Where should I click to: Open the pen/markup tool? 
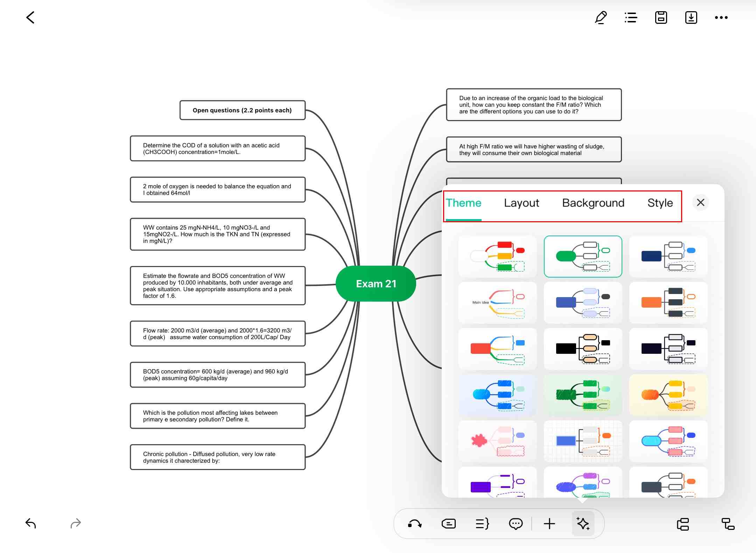pyautogui.click(x=601, y=17)
